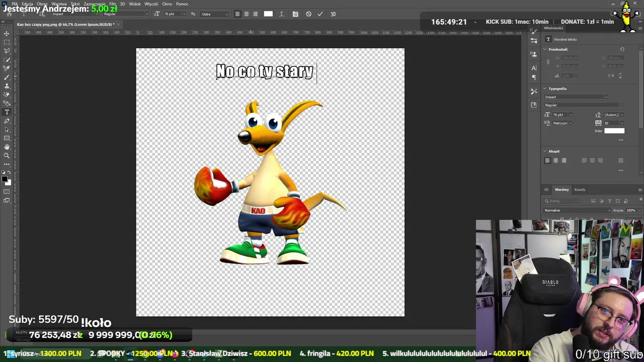Select the Path Selection tool
The width and height of the screenshot is (644, 362).
pos(7,130)
